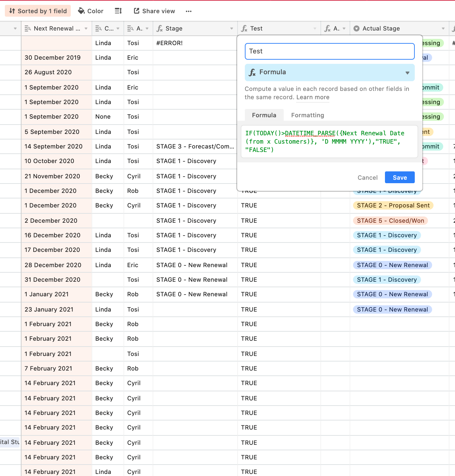Viewport: 455px width, 476px height.
Task: Click the TRUE cell in the 2 December 2020 row
Action: (279, 221)
